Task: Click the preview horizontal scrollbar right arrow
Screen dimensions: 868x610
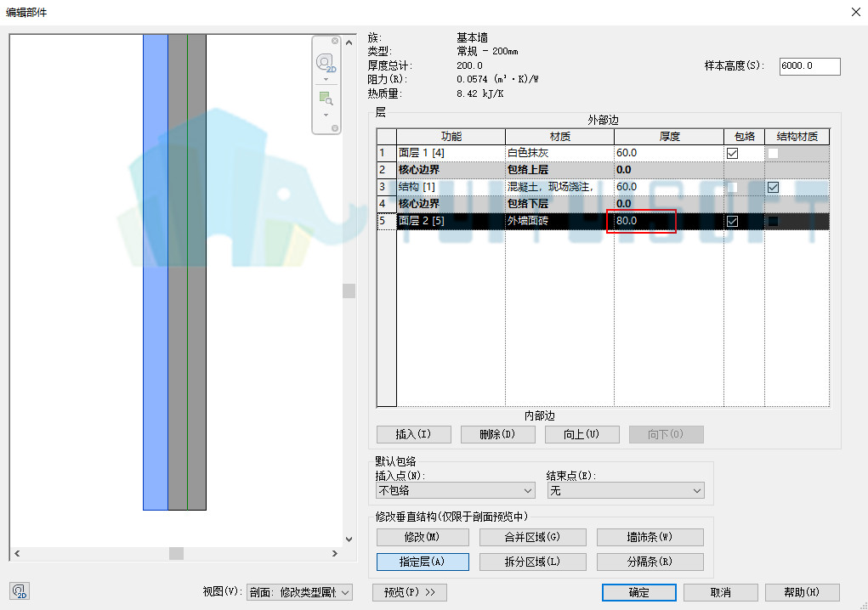Action: click(x=334, y=553)
